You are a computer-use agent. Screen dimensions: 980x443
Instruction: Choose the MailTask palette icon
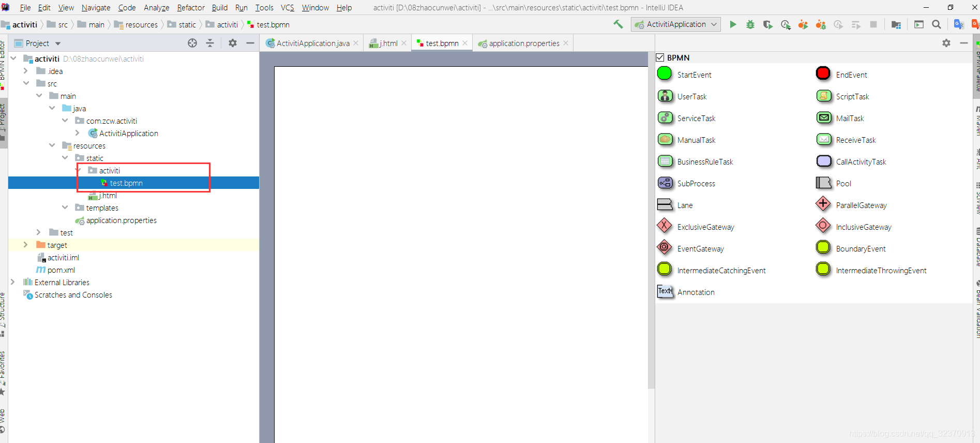click(x=824, y=118)
